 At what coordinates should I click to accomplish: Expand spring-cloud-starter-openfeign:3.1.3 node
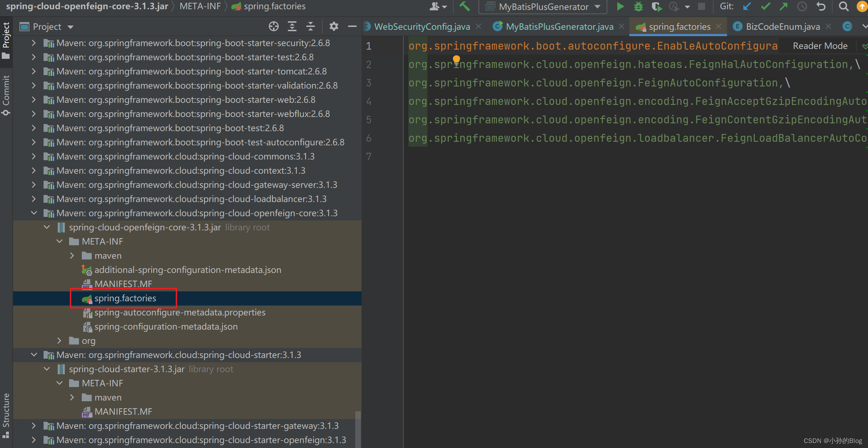tap(34, 440)
